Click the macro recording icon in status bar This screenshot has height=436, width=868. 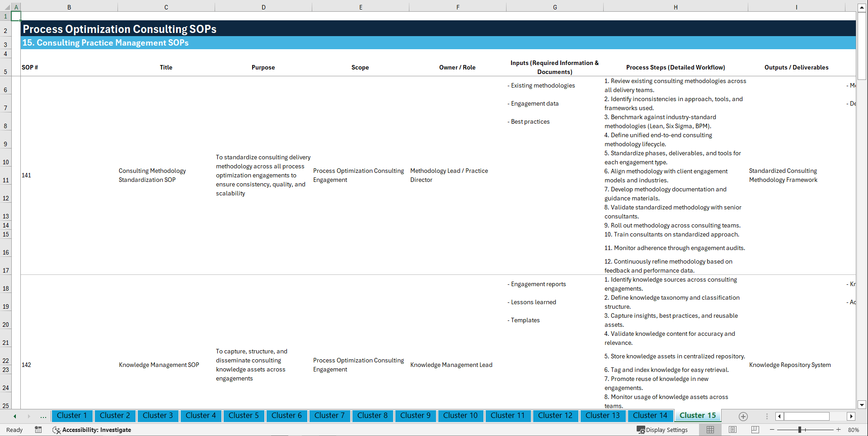click(38, 430)
